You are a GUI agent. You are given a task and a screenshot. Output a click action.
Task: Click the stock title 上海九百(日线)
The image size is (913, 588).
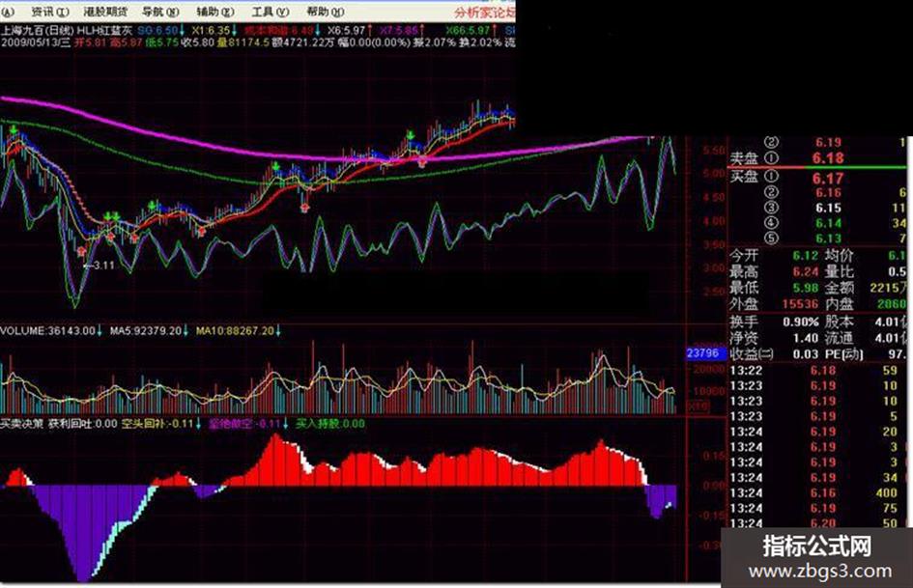tap(38, 30)
